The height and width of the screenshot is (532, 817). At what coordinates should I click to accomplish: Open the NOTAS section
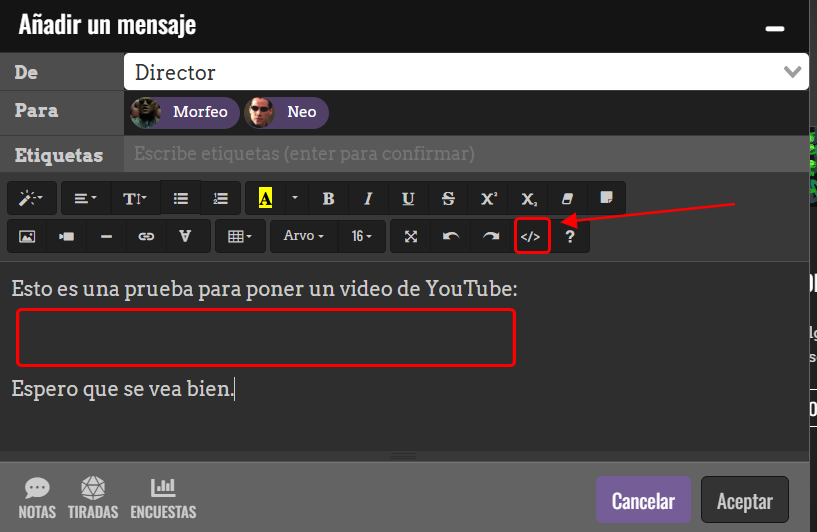click(37, 498)
